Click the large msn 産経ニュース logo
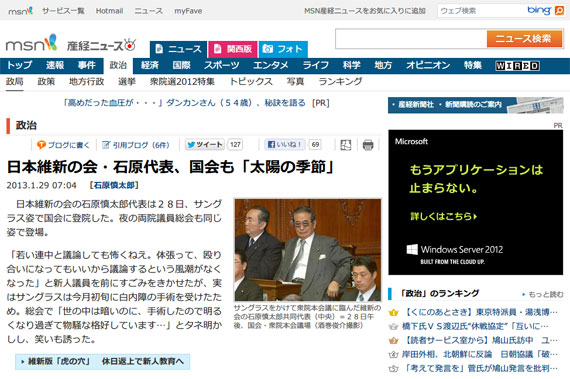The width and height of the screenshot is (570, 379). point(71,44)
